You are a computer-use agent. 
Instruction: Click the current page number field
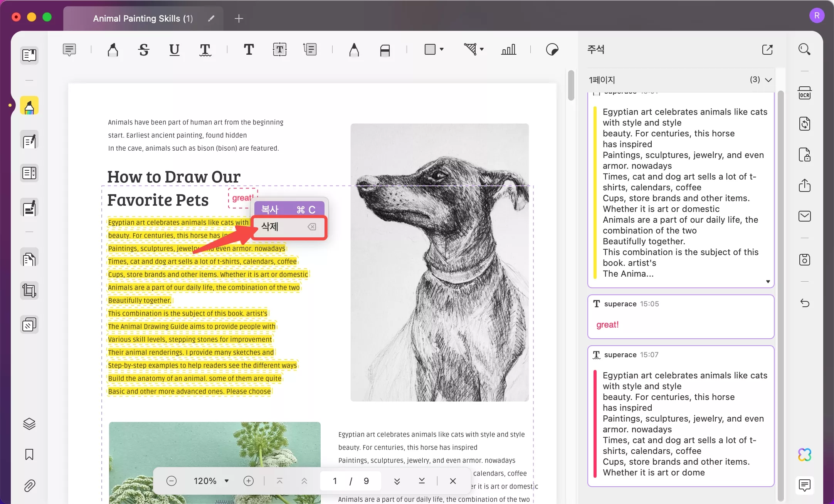click(x=335, y=481)
